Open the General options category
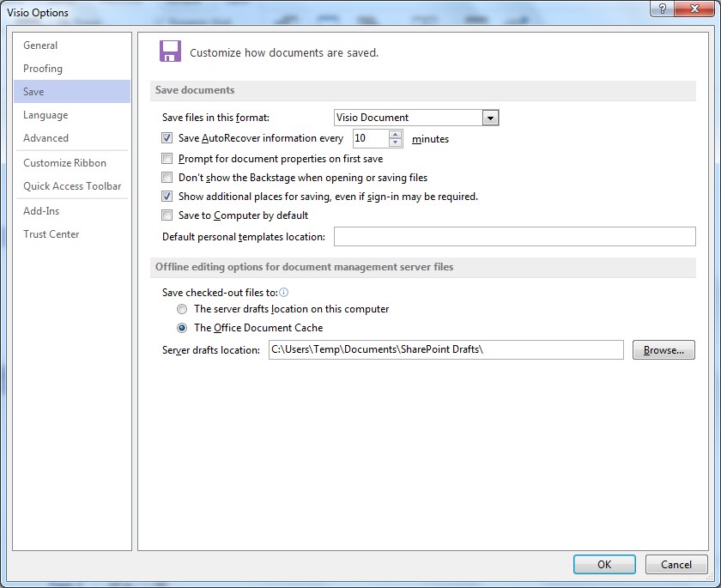This screenshot has width=721, height=588. [x=72, y=45]
